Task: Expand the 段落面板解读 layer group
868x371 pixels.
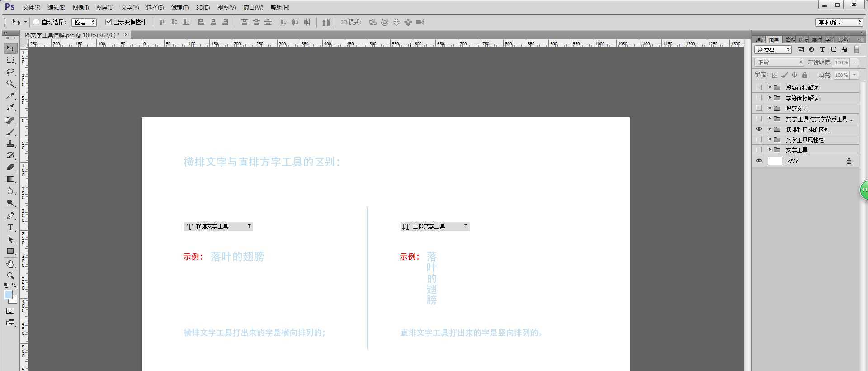Action: point(769,87)
